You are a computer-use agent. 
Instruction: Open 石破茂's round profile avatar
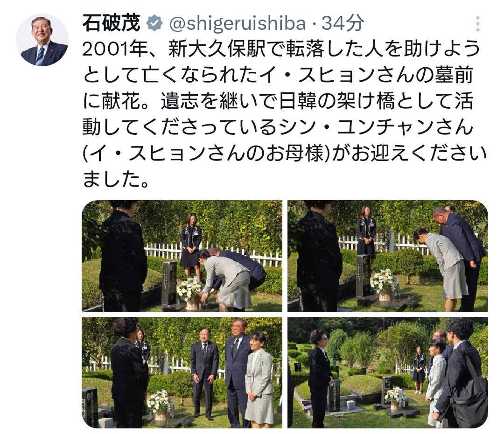[x=42, y=40]
